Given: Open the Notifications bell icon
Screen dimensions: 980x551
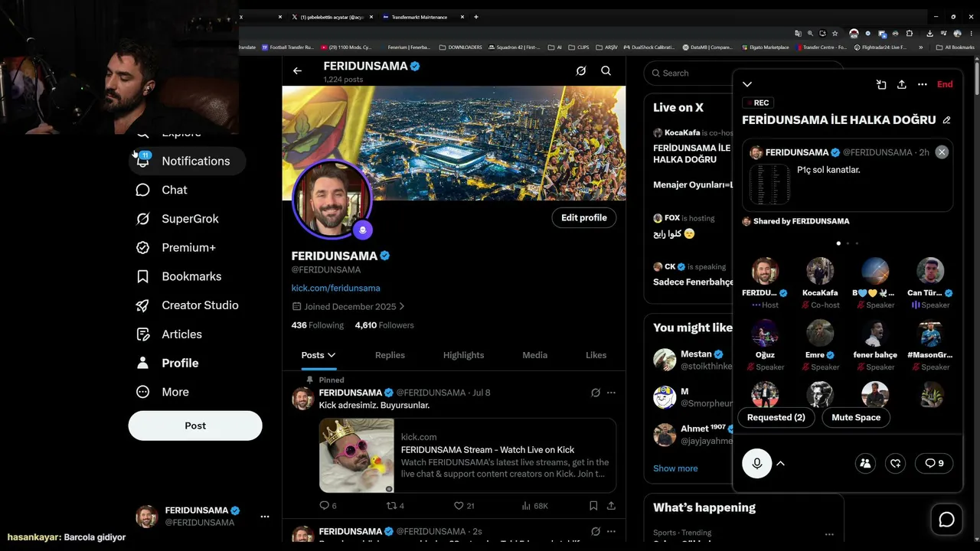Looking at the screenshot, I should pyautogui.click(x=142, y=161).
